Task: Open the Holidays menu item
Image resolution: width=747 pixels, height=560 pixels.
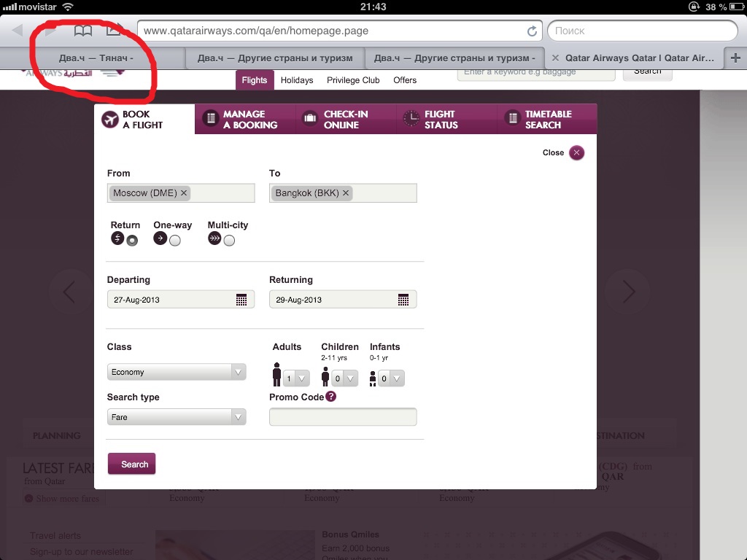Action: tap(297, 80)
